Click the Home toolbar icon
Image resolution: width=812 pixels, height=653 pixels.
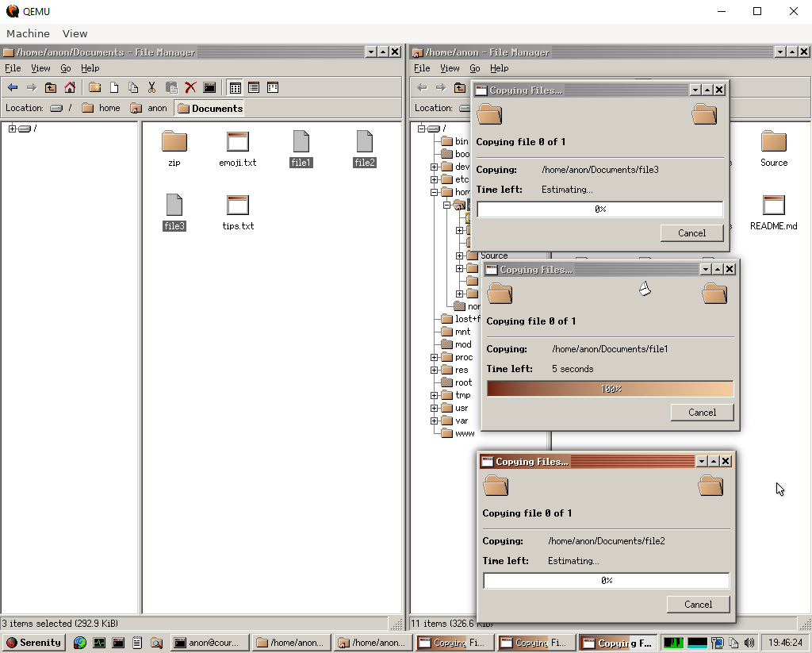[68, 87]
